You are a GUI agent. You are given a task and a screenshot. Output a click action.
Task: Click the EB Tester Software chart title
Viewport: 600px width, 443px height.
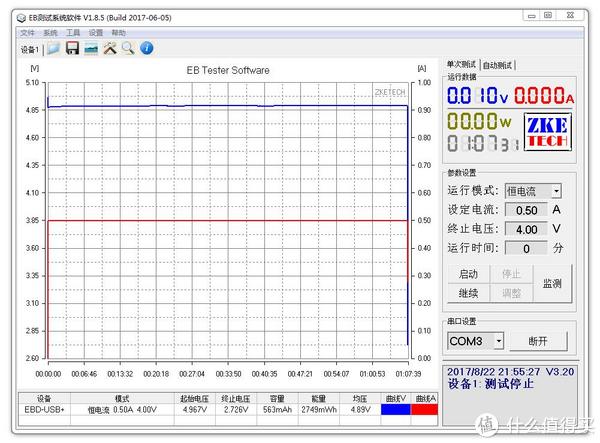(228, 70)
